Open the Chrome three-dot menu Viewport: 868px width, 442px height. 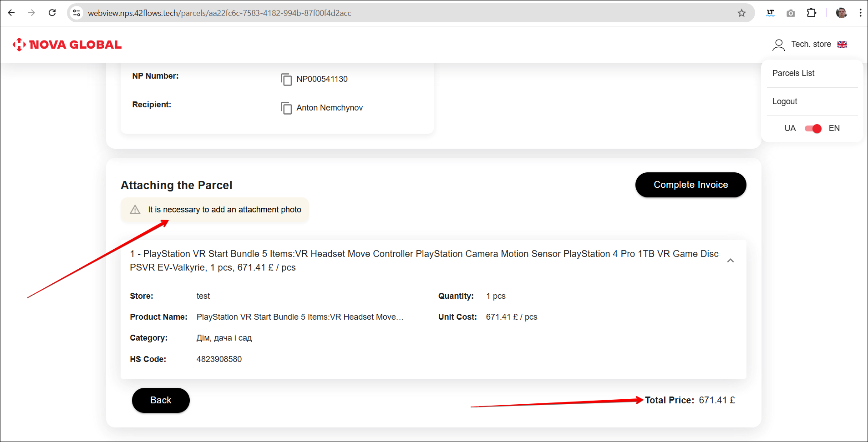point(860,13)
